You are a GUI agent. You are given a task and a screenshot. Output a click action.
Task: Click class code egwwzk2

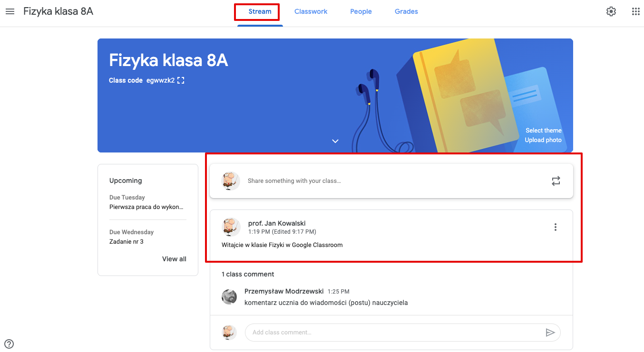[160, 80]
